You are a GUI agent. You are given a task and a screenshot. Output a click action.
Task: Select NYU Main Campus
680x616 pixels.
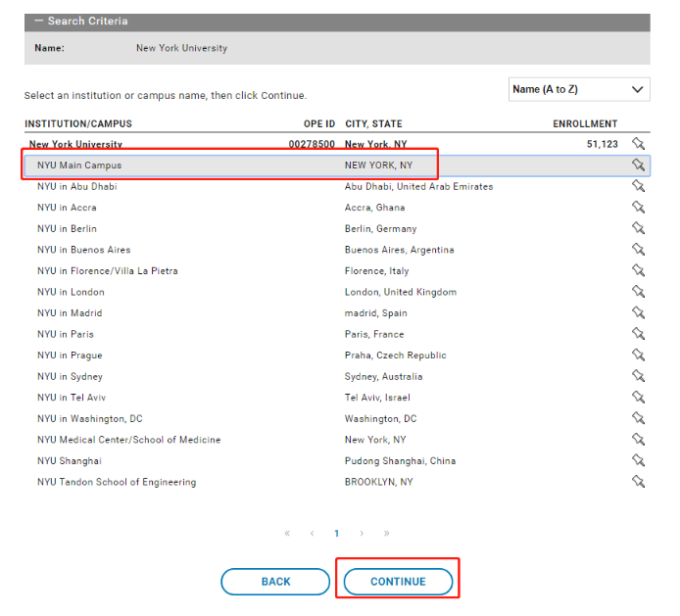[79, 166]
